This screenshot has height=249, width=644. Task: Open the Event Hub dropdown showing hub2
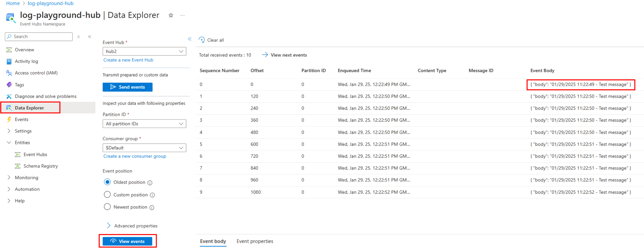144,51
